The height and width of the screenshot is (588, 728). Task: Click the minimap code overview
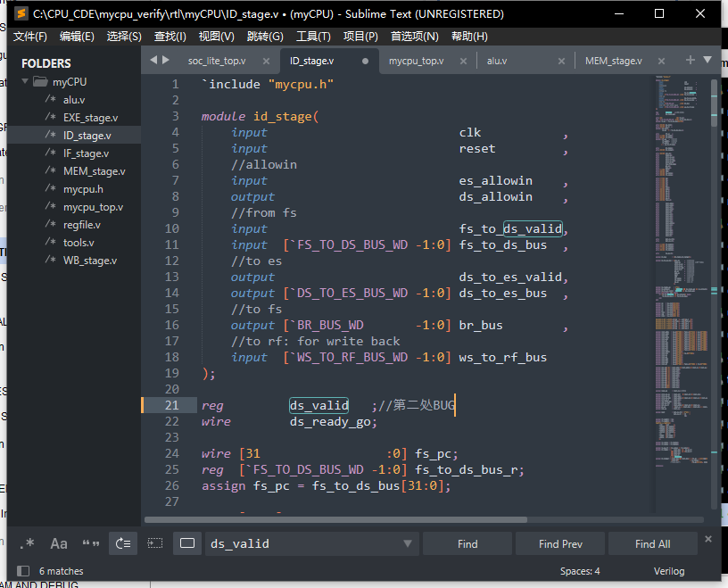(681, 269)
